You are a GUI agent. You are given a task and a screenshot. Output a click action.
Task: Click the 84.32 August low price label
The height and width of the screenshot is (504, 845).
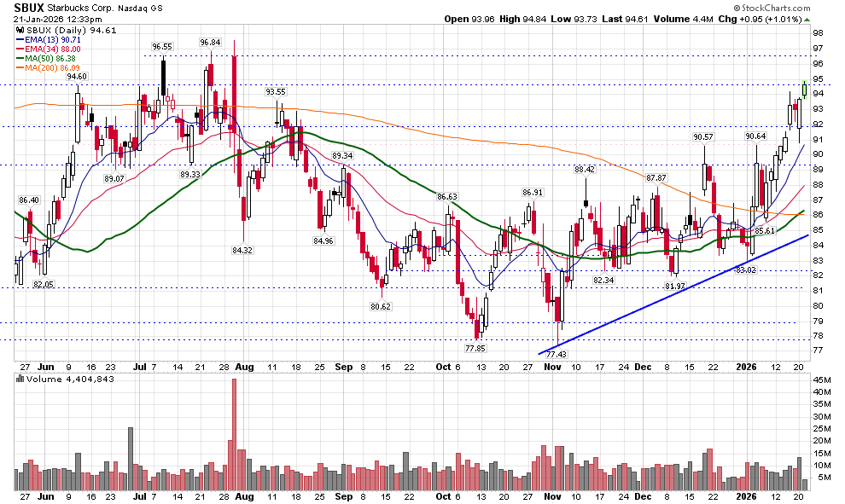[242, 250]
